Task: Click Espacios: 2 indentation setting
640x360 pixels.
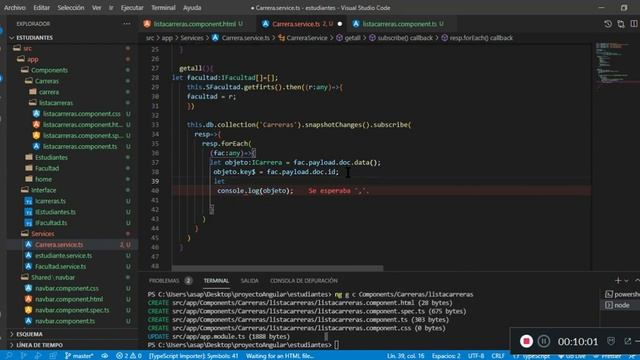Action: pyautogui.click(x=446, y=356)
